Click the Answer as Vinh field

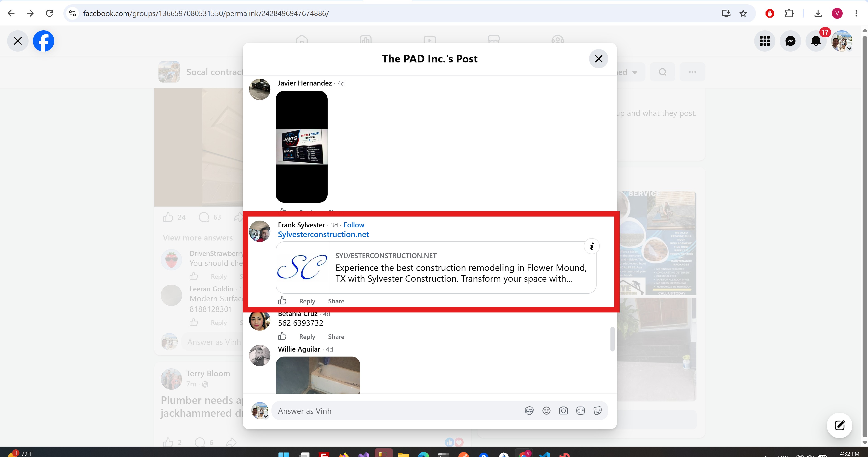coord(398,411)
